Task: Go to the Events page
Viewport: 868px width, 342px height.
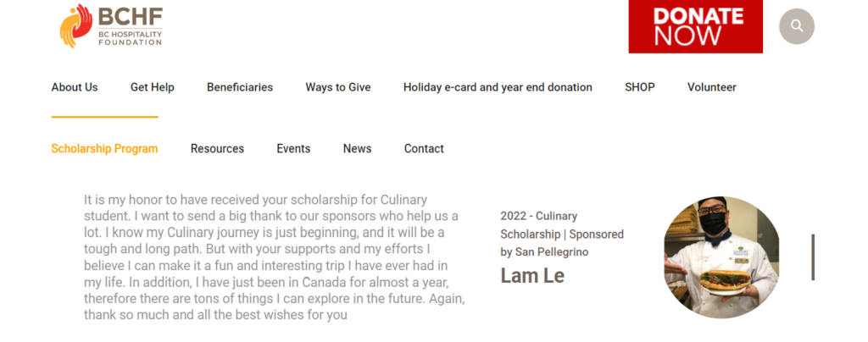Action: 293,149
